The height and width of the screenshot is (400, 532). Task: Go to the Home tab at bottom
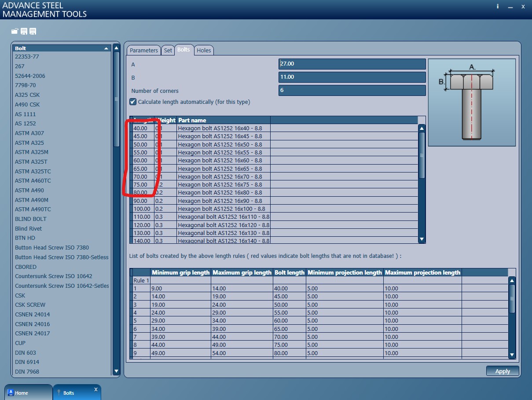(x=28, y=393)
